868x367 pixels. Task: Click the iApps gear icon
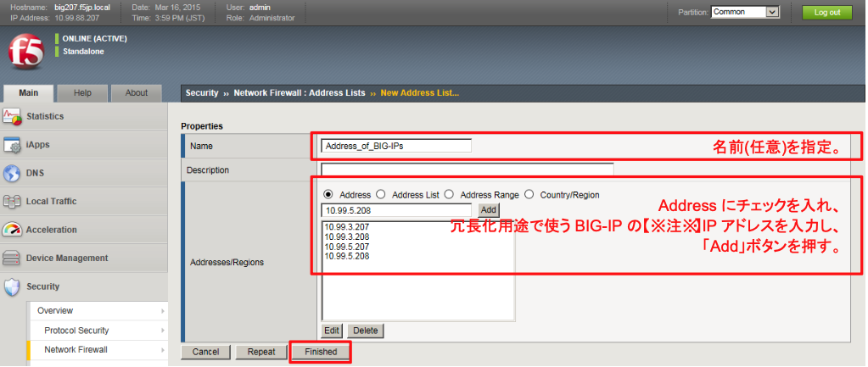tap(12, 145)
